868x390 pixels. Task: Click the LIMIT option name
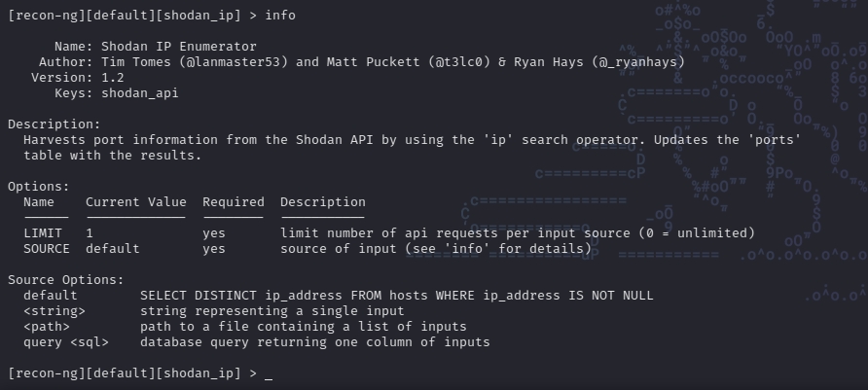tap(43, 233)
